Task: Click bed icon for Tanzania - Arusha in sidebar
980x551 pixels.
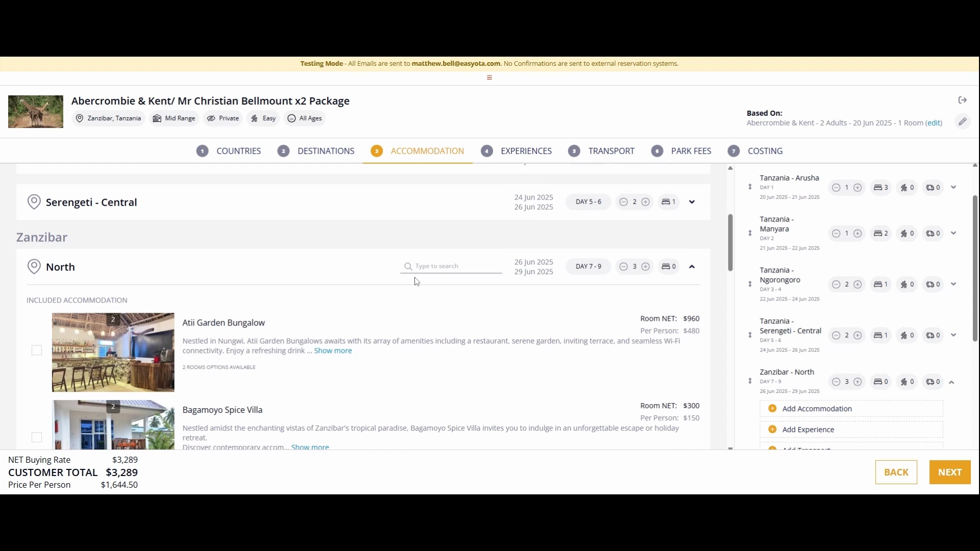Action: click(x=878, y=188)
